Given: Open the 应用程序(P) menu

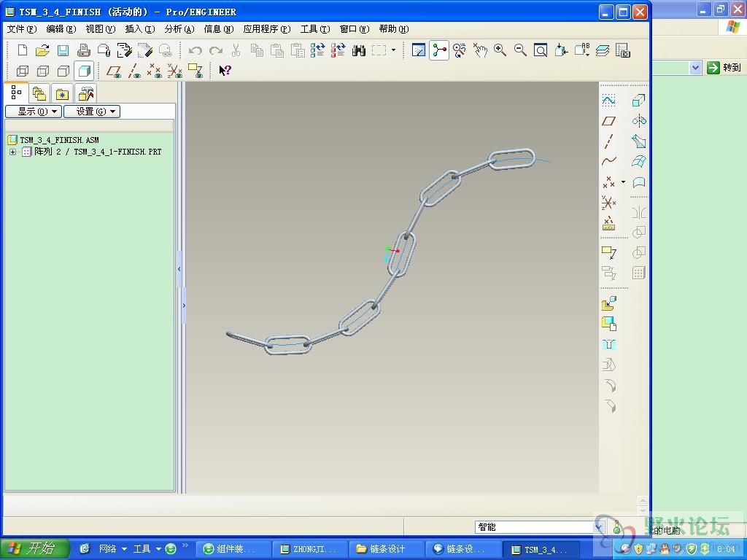Looking at the screenshot, I should 267,29.
